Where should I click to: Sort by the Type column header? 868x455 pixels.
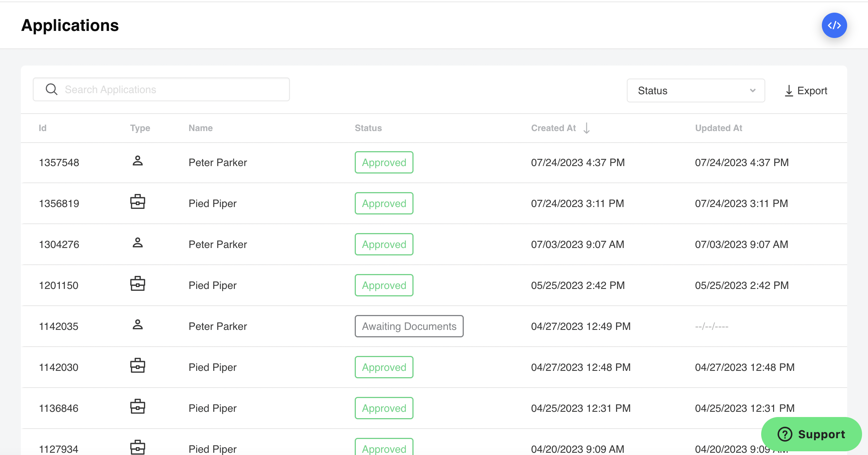(140, 128)
